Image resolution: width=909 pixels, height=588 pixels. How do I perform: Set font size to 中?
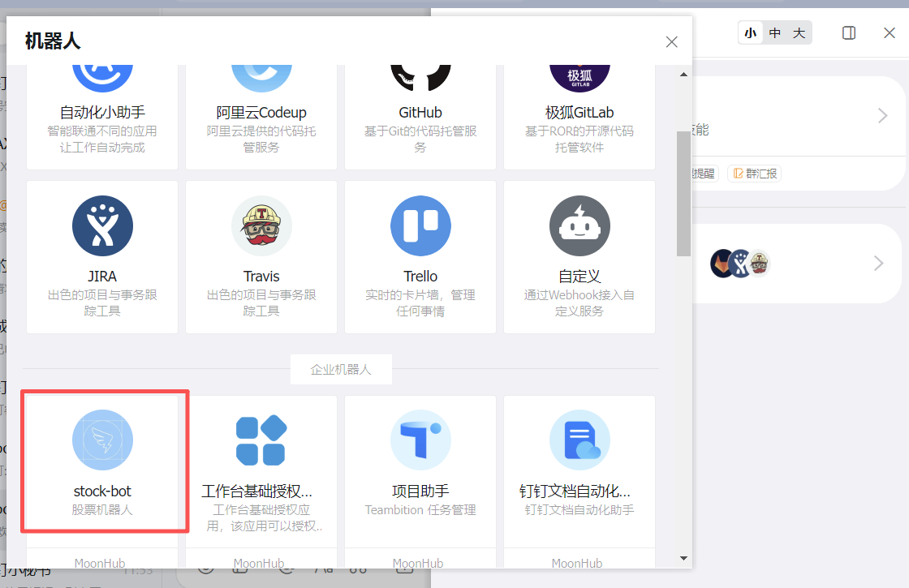[x=775, y=33]
